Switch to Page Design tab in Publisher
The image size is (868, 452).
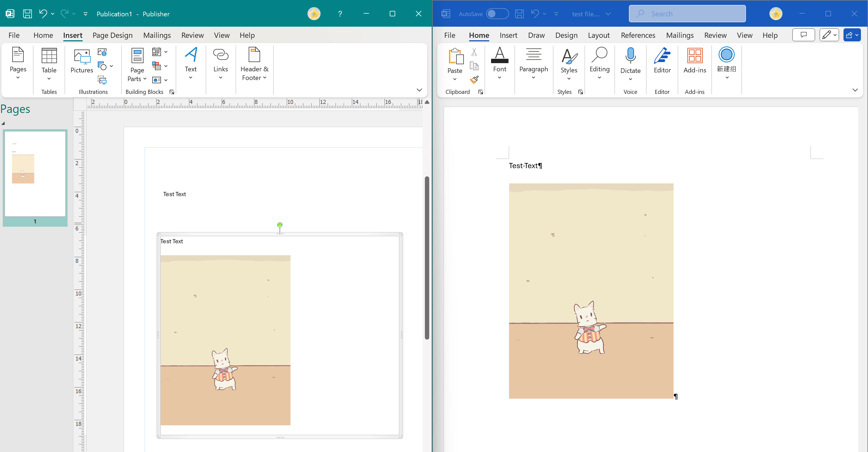tap(112, 35)
